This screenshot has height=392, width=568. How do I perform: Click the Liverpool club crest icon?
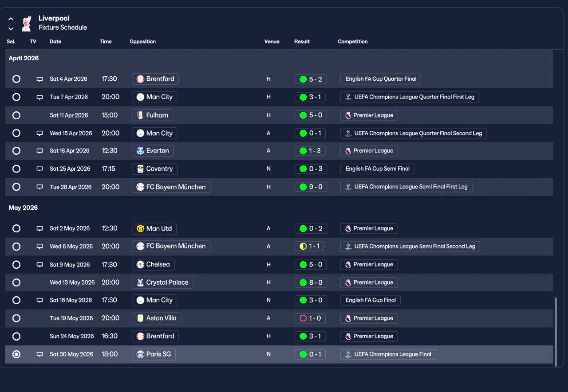tap(27, 24)
